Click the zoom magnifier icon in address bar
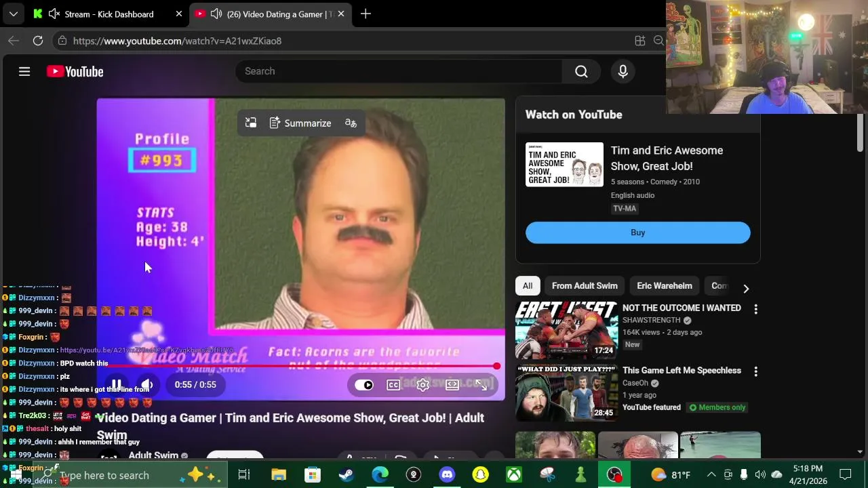 coord(658,41)
